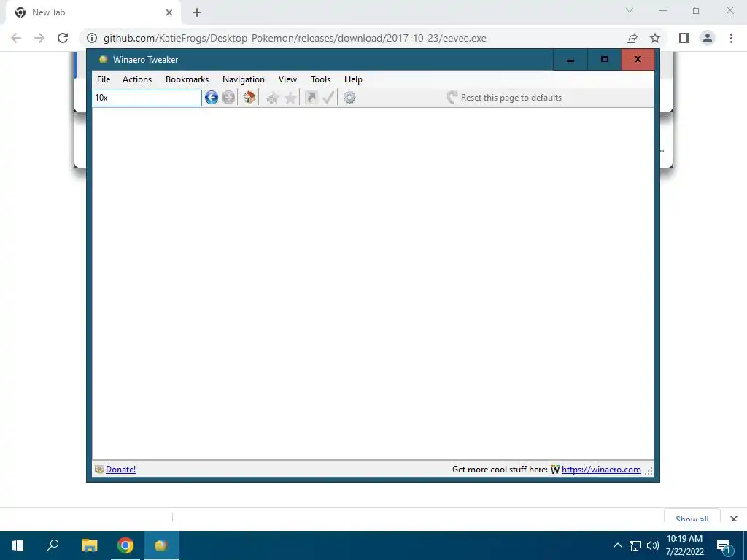Open the View menu
Screen dimensions: 747x560
287,79
